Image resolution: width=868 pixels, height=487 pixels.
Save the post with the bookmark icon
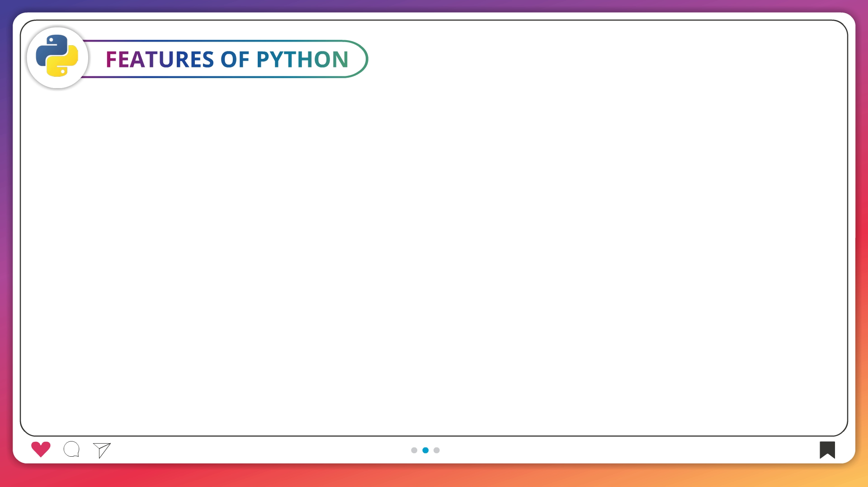click(x=827, y=450)
